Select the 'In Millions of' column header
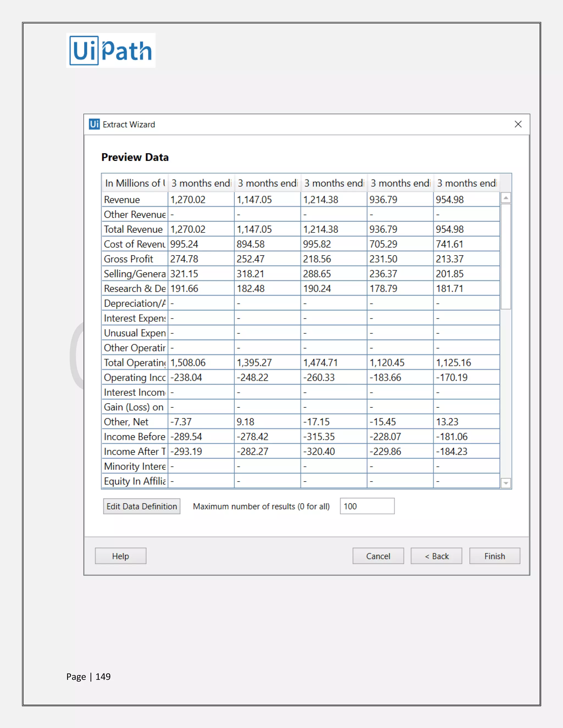563x728 pixels. tap(135, 183)
